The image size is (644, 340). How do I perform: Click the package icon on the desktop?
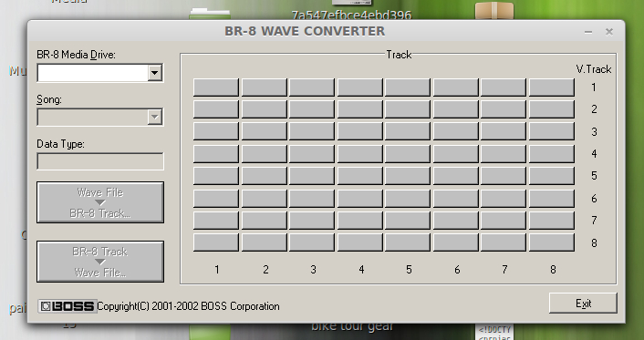click(x=494, y=10)
